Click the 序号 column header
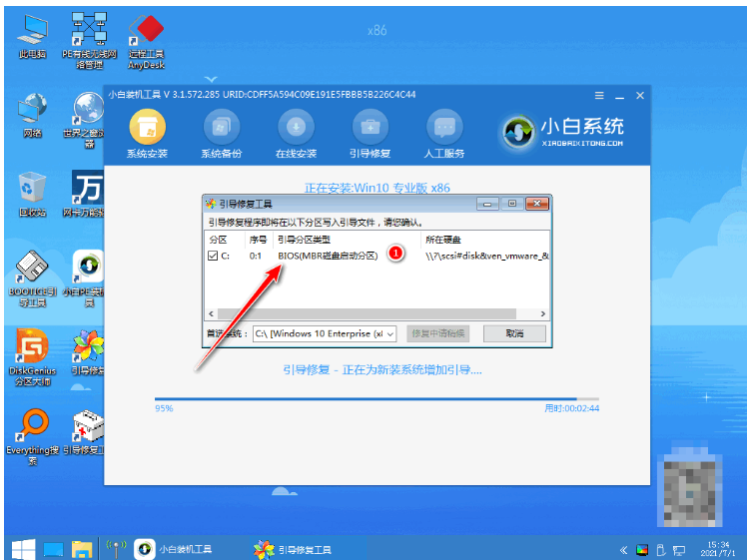The width and height of the screenshot is (747, 560). click(260, 240)
